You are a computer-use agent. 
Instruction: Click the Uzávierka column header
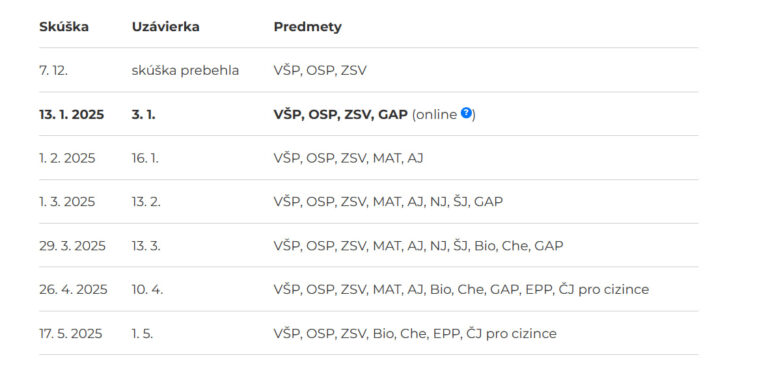pos(166,27)
